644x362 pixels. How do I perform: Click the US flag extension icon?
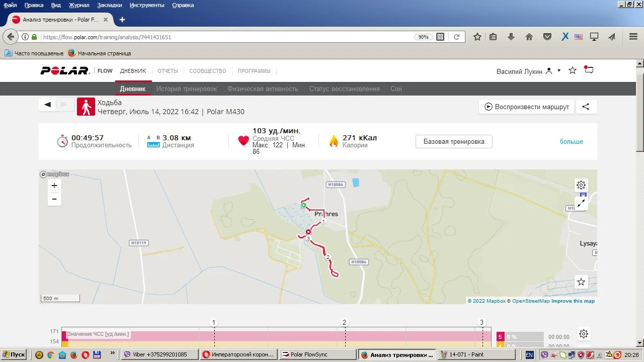(579, 37)
